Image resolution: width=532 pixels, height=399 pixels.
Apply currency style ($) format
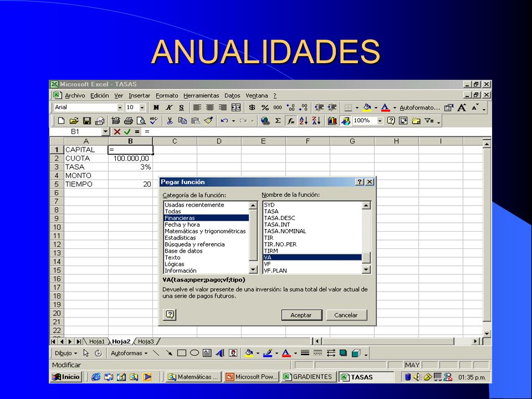pyautogui.click(x=252, y=108)
